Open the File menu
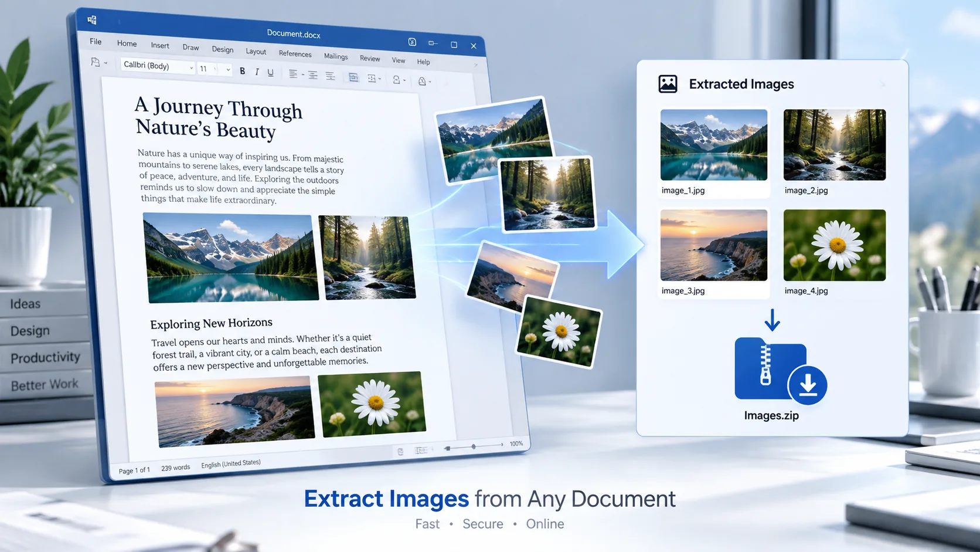The width and height of the screenshot is (980, 552). [x=96, y=42]
